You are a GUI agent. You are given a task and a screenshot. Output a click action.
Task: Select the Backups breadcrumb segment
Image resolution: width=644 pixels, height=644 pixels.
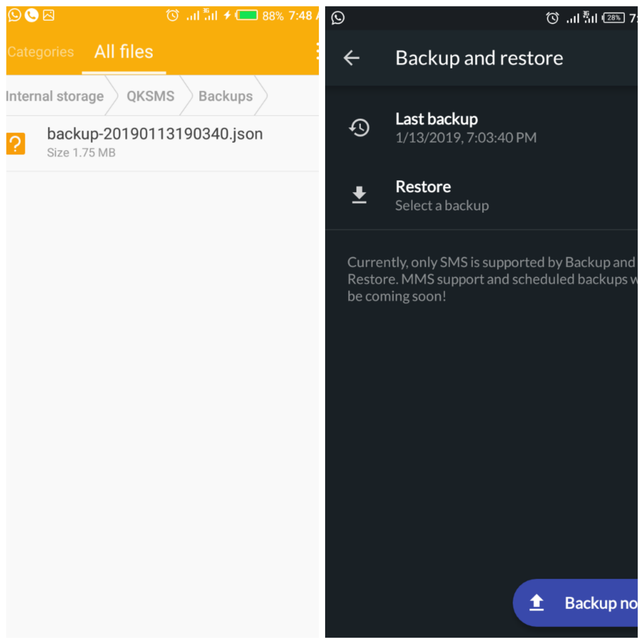click(x=226, y=96)
